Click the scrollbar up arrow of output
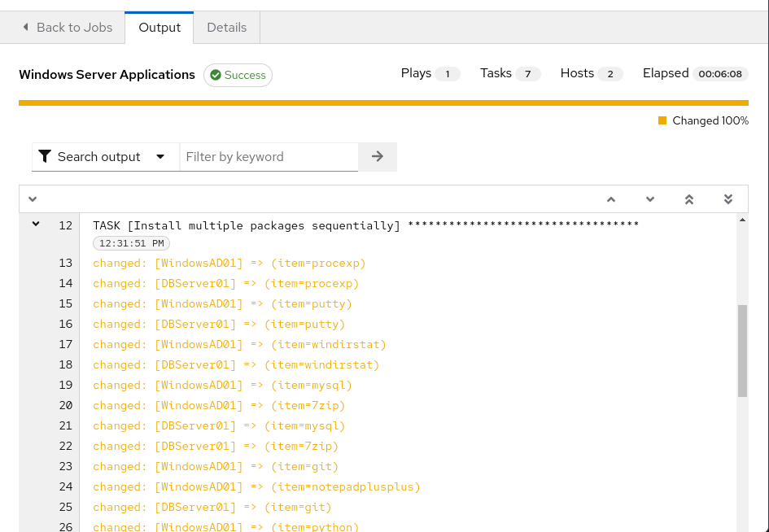769x532 pixels. [742, 220]
